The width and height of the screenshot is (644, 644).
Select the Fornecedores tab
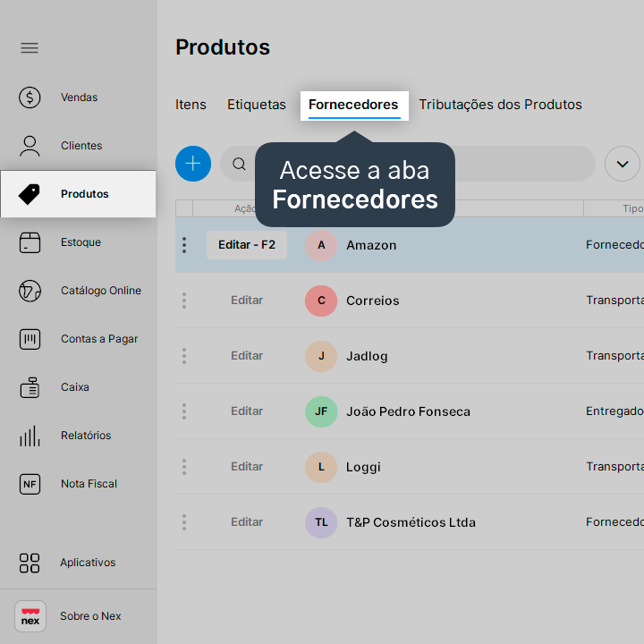click(354, 106)
